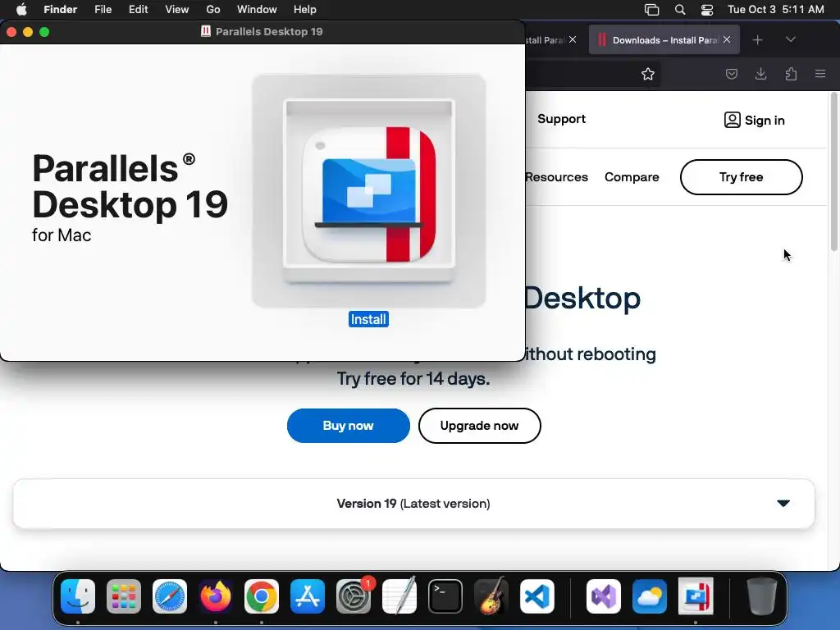Click the menu bar date and time
Screen dimensions: 840x630
coord(776,10)
